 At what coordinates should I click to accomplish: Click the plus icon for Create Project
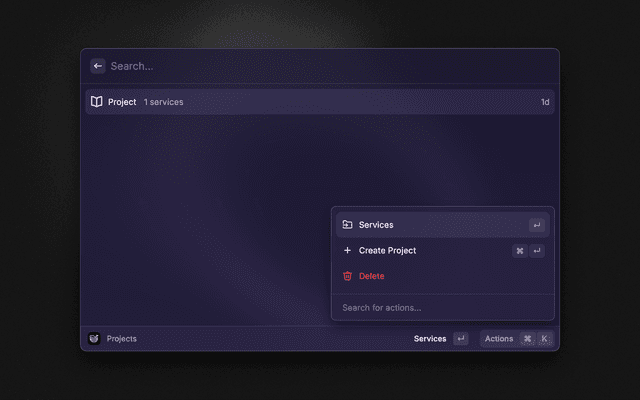click(347, 251)
